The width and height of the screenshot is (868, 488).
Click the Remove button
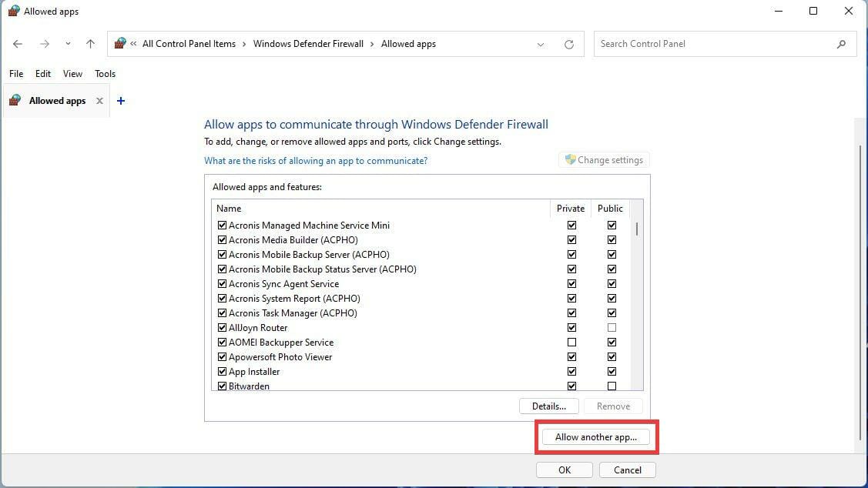[x=613, y=406]
